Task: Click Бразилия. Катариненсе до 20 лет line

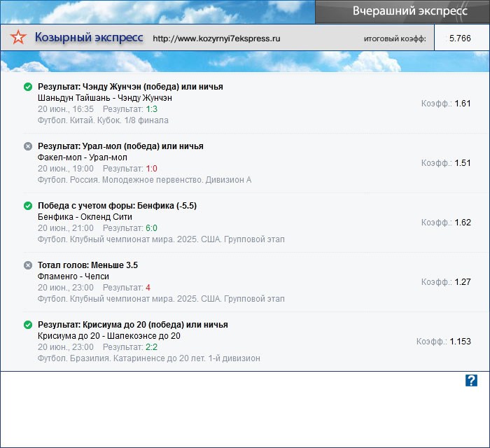Action: (148, 358)
